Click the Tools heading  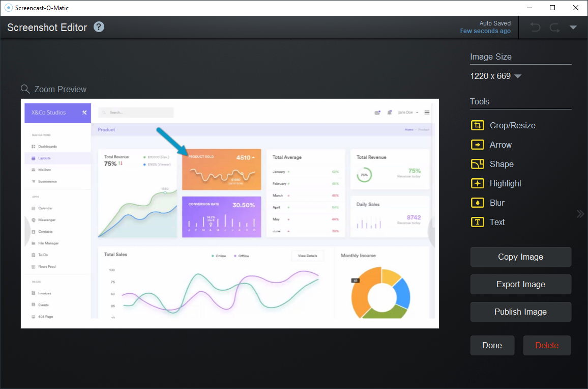point(479,101)
